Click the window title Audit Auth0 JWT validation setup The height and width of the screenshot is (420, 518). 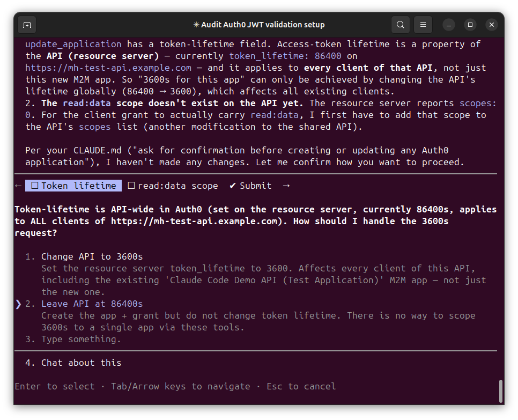(263, 25)
